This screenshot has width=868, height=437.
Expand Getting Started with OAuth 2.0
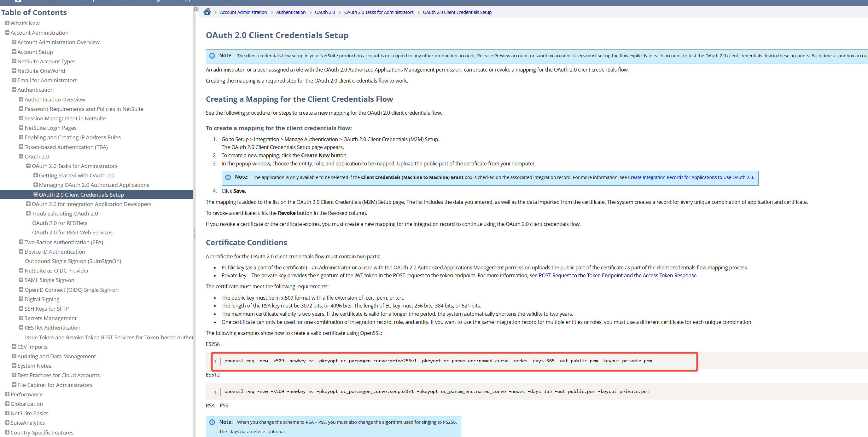35,175
